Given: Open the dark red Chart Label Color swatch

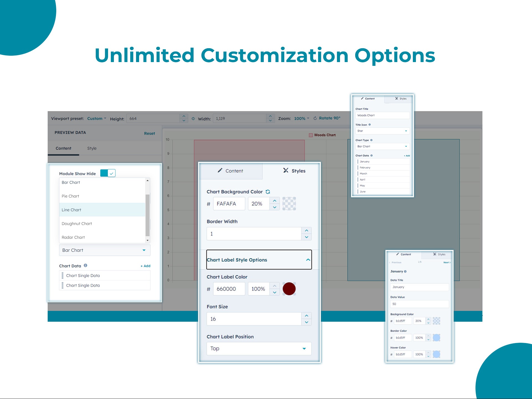Looking at the screenshot, I should point(289,289).
